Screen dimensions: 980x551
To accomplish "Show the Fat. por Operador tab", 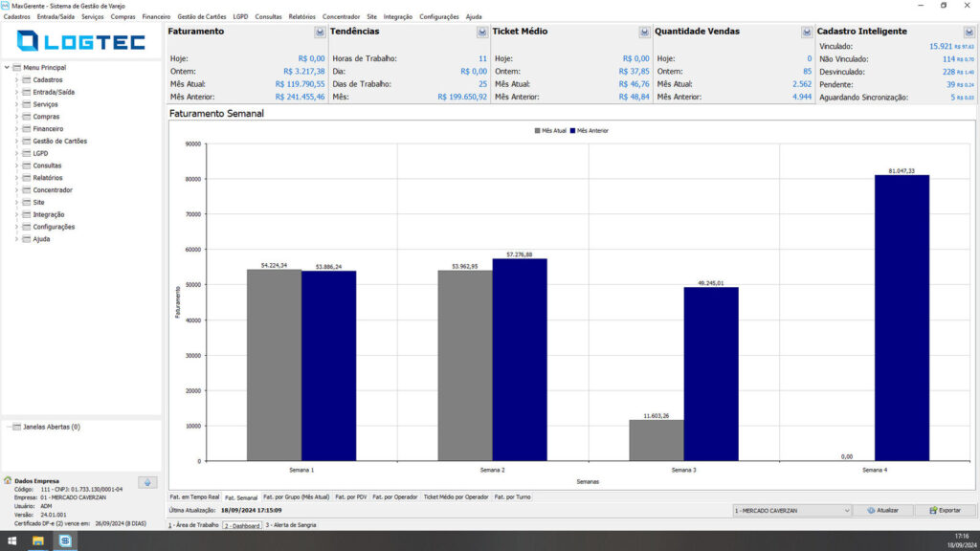I will [395, 497].
